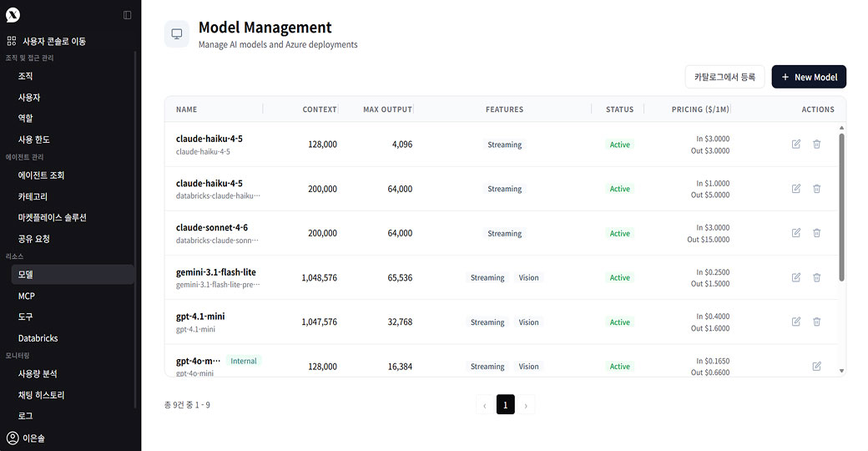Delete the gpt-4.1-mini model
The image size is (868, 451).
point(816,322)
